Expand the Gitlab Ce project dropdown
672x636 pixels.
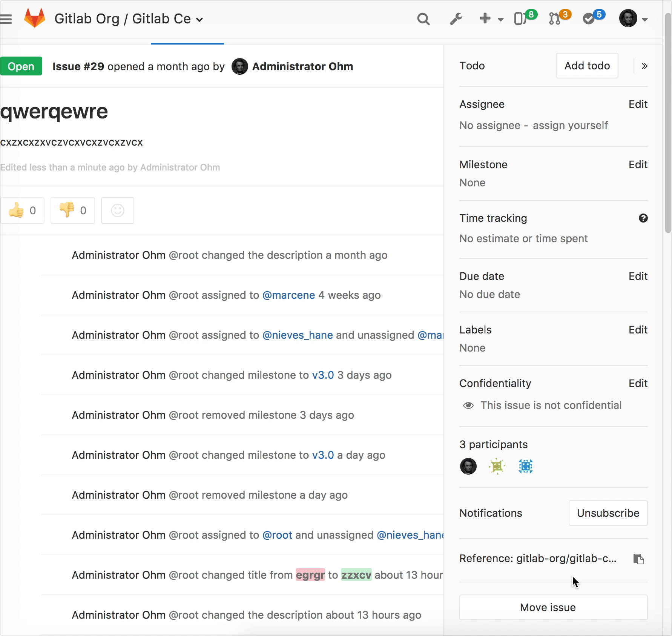(199, 20)
